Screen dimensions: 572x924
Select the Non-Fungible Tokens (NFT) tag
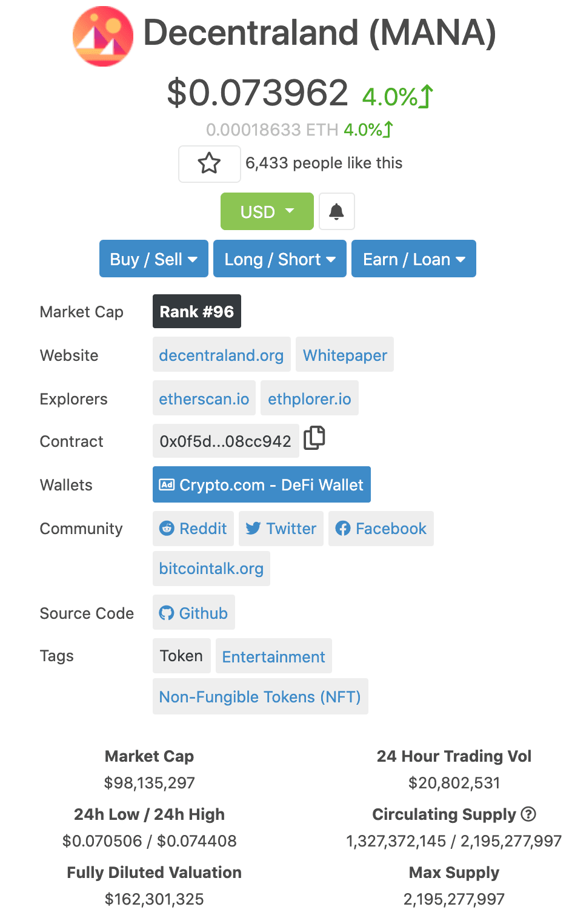point(260,696)
